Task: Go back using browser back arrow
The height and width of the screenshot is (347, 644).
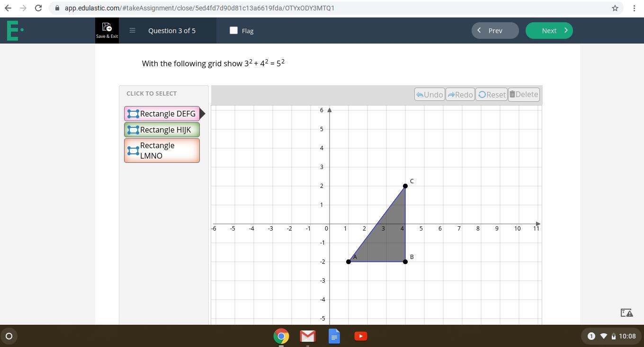Action: (x=8, y=8)
